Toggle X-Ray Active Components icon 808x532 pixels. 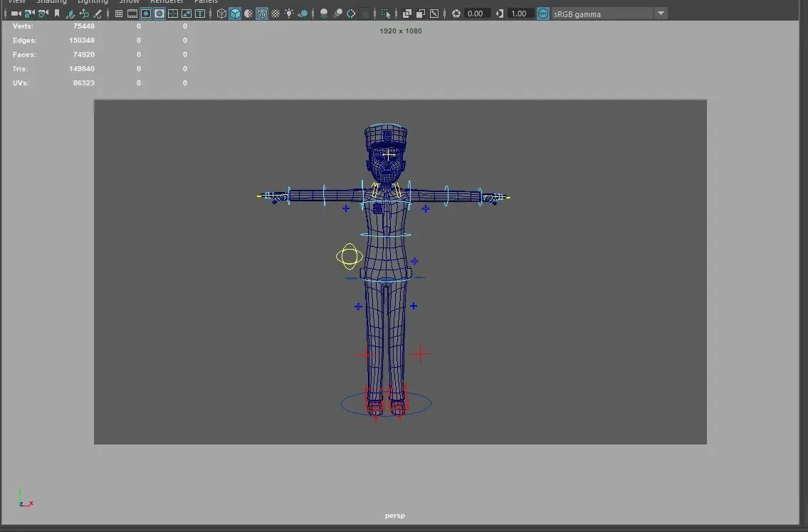(x=421, y=14)
